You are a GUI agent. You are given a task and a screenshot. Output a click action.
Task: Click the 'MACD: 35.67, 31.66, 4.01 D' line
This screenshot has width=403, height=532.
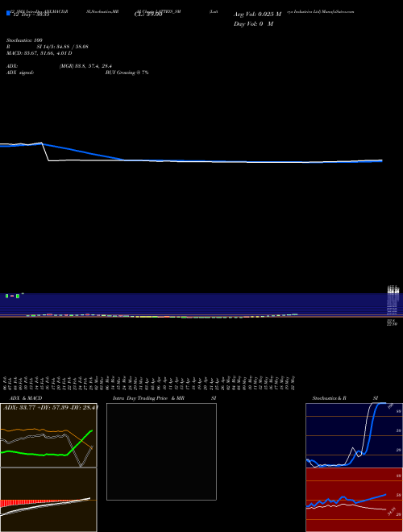[39, 53]
